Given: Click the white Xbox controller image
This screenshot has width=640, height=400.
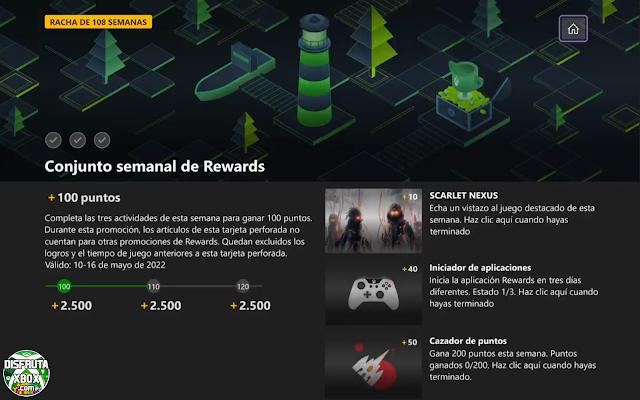Looking at the screenshot, I should 373,294.
